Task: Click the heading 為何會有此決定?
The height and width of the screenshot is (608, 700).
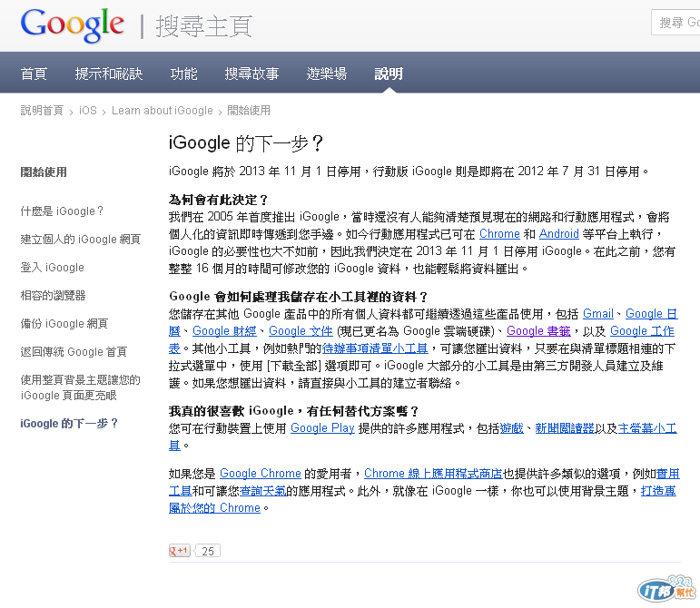Action: point(218,200)
